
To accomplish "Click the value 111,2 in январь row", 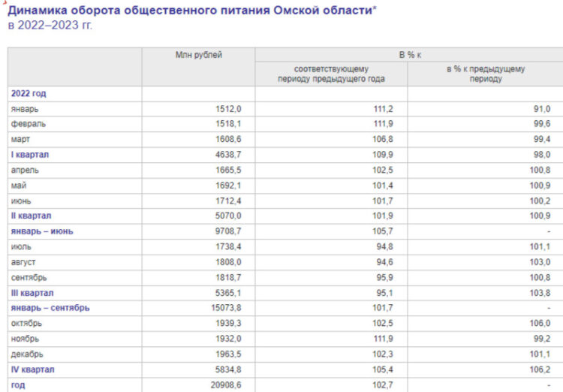I will pyautogui.click(x=382, y=109).
